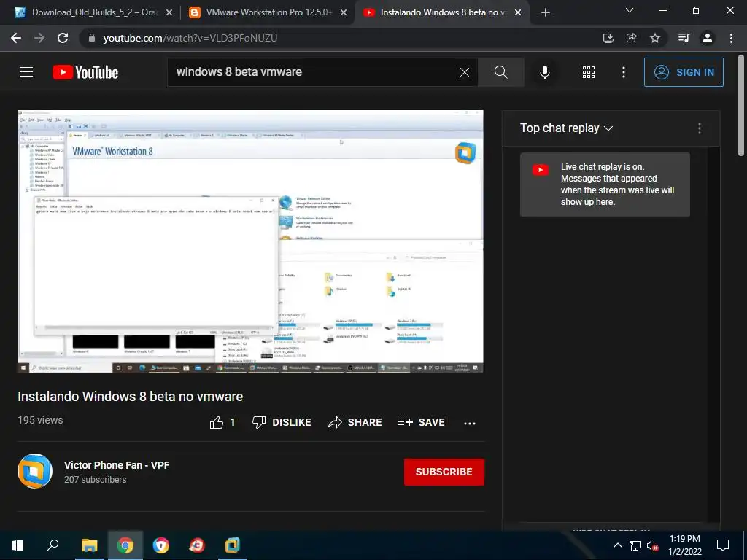Open the YouTube hamburger guide menu
The height and width of the screenshot is (560, 747).
26,72
